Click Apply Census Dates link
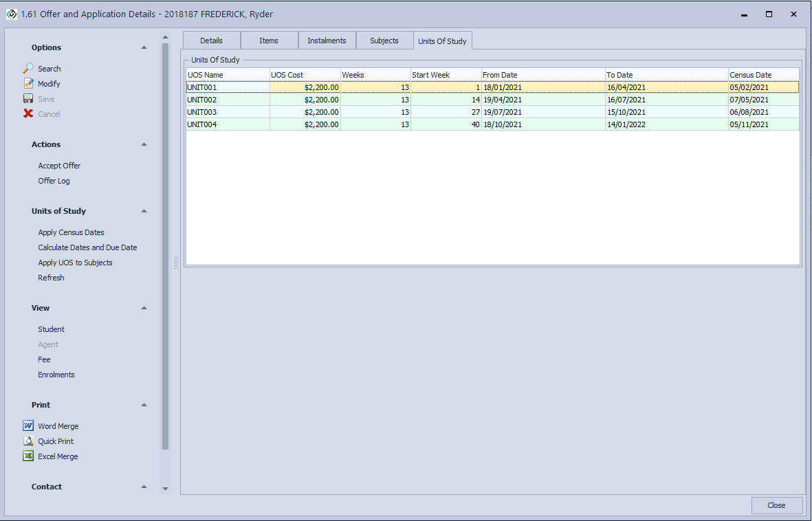This screenshot has width=812, height=521. tap(71, 232)
